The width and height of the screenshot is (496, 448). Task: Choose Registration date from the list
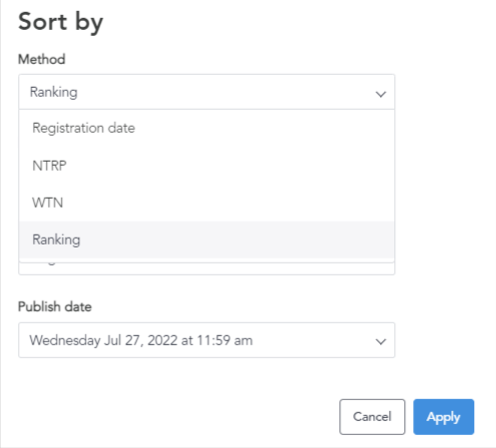[207, 128]
